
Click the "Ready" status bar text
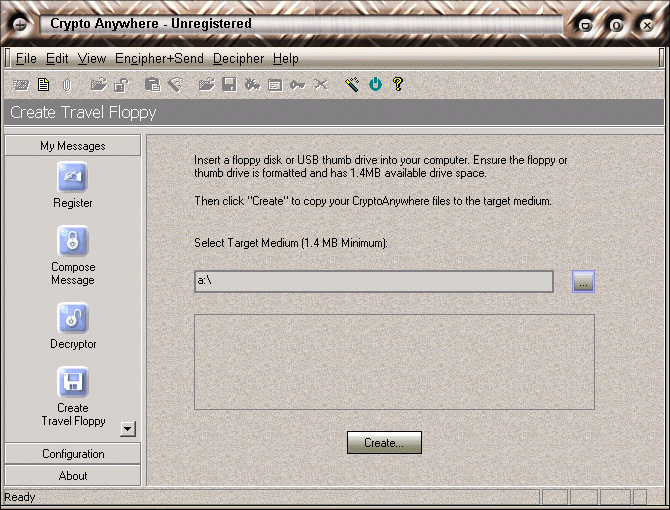pyautogui.click(x=20, y=497)
